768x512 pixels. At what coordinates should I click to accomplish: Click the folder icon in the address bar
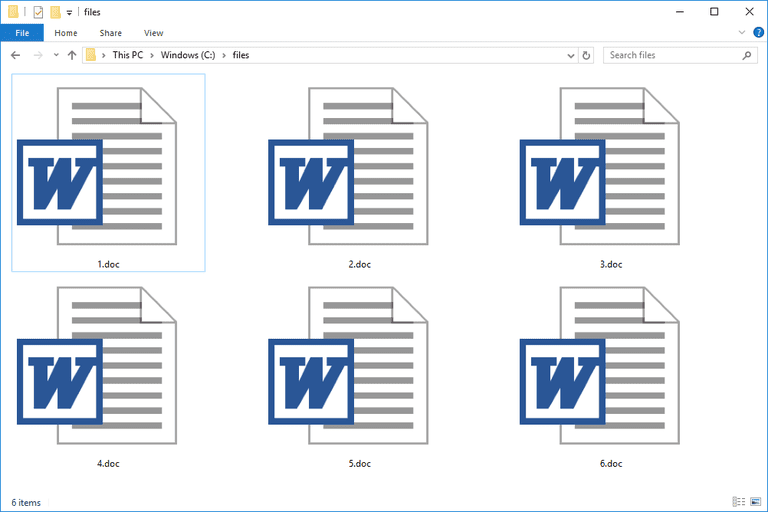click(91, 55)
